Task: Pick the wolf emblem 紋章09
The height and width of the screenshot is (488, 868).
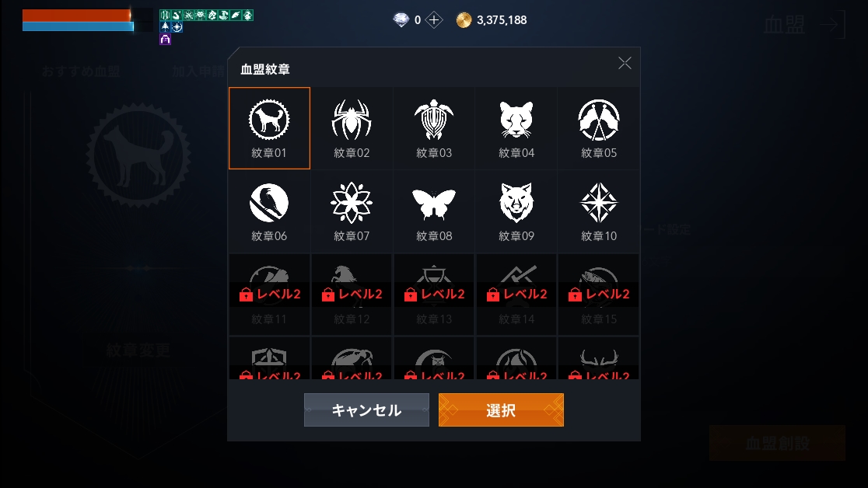Action: pos(516,211)
